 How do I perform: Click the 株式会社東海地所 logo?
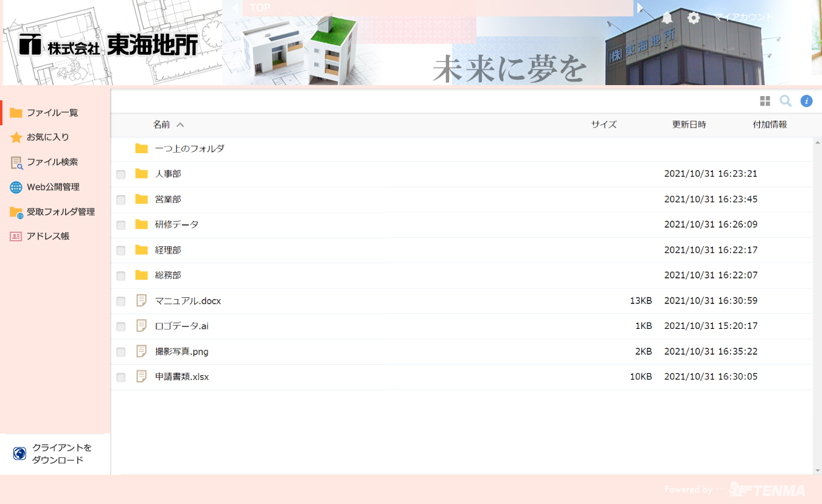coord(108,44)
